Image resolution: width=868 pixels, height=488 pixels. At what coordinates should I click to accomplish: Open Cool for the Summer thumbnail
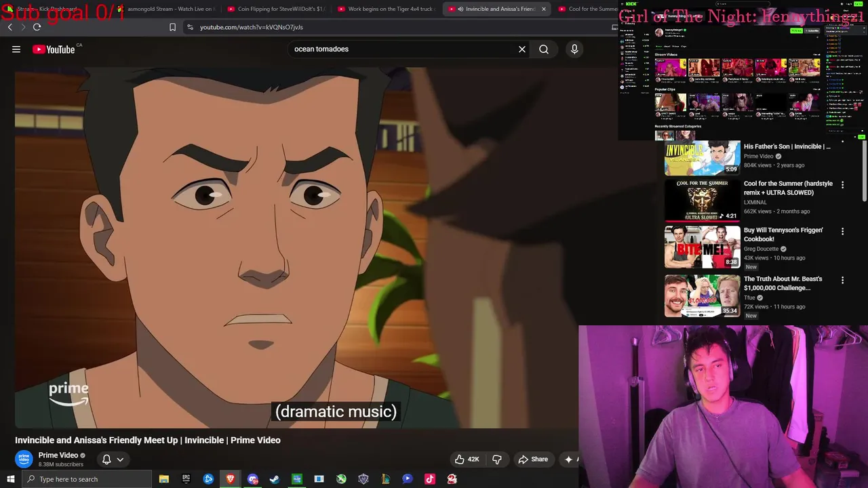coord(702,200)
